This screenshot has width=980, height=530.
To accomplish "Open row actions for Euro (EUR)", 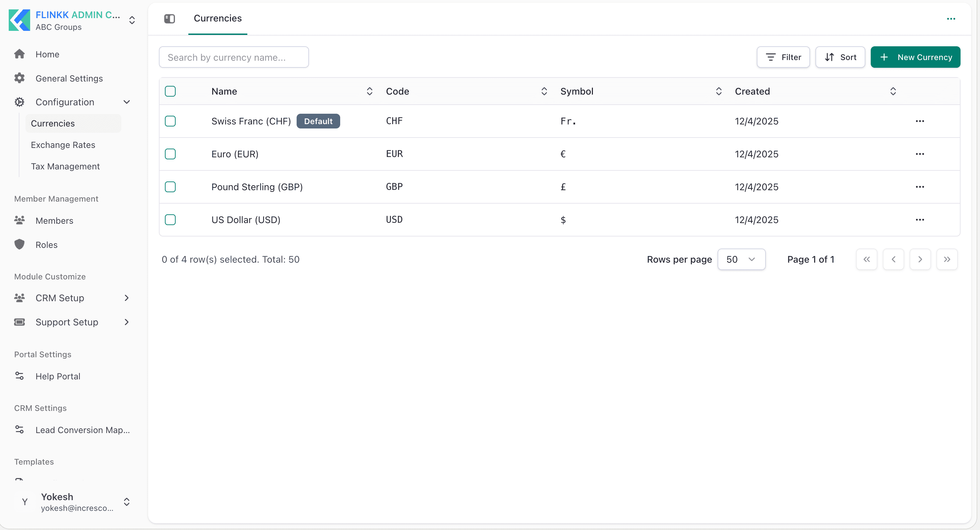I will [920, 154].
